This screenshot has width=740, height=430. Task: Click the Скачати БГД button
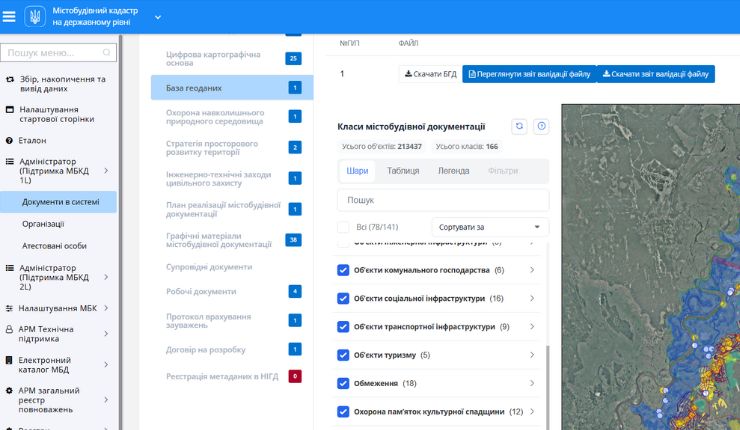429,74
